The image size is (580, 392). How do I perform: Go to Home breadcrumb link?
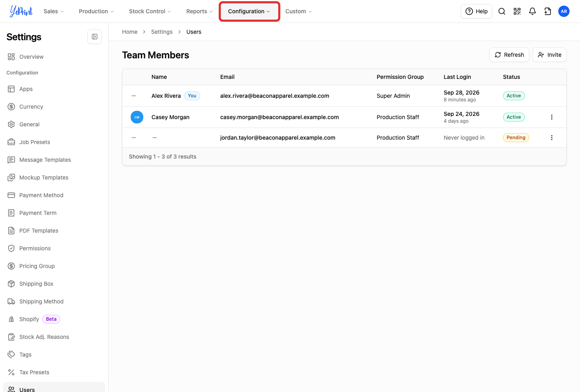(x=130, y=32)
